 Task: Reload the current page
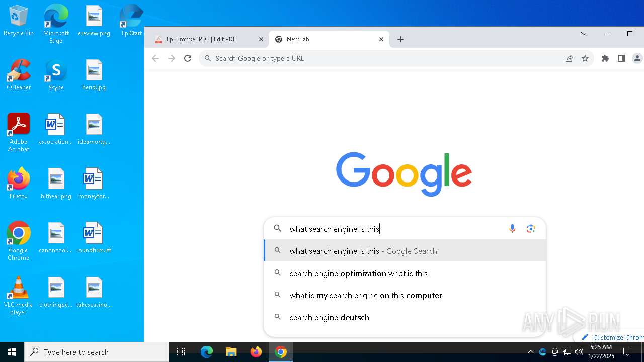[188, 58]
